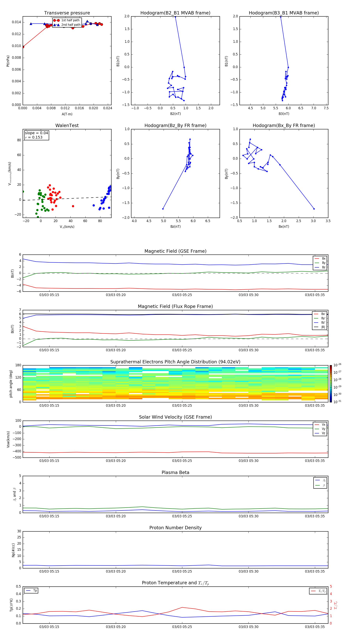Click the '|B|' legend entry in Flux Rope panel

[320, 327]
